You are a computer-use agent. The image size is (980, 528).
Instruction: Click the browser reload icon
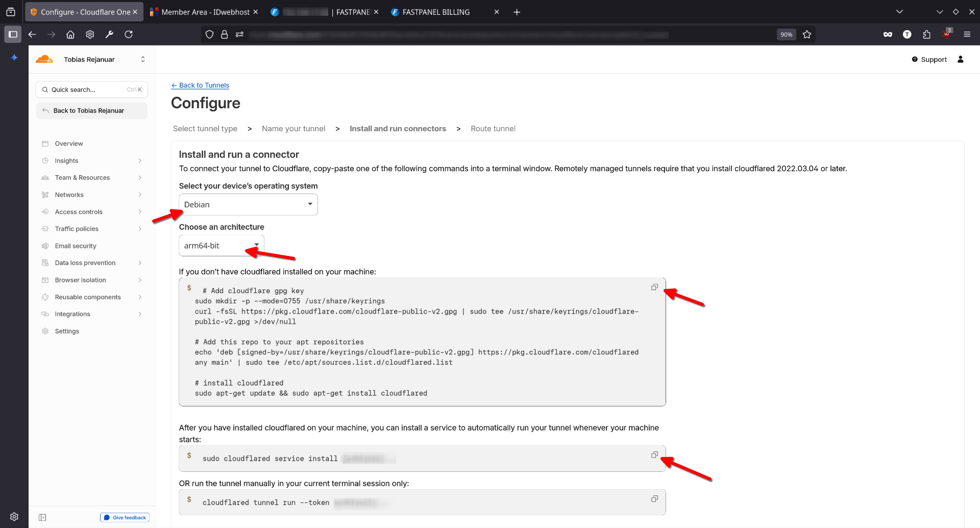coord(129,34)
